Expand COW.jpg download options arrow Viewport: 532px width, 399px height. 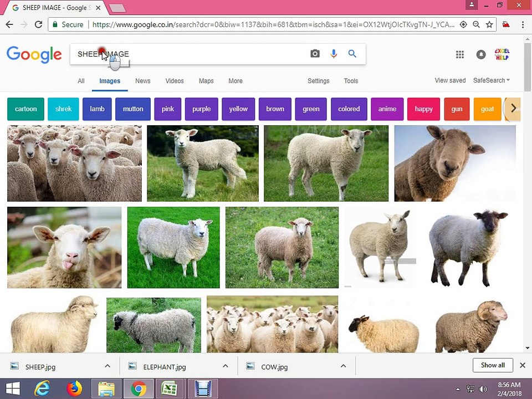[343, 366]
